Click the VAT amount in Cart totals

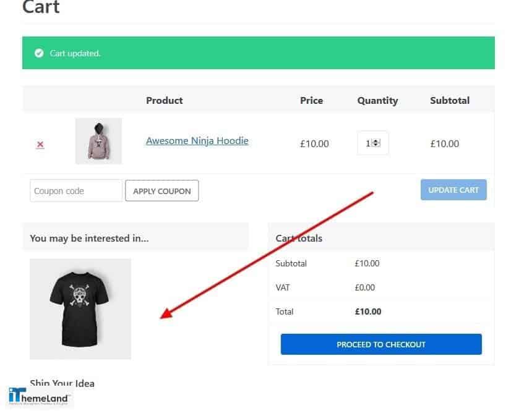pyautogui.click(x=364, y=287)
